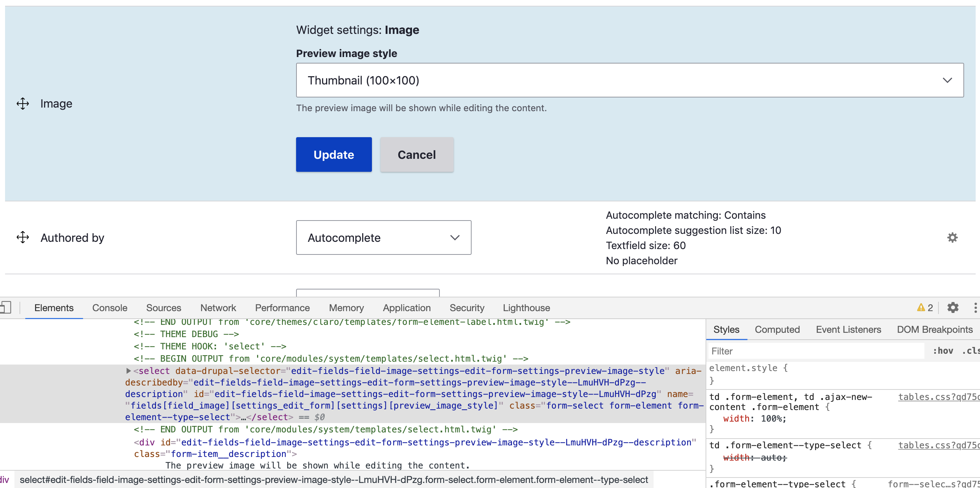Click 'Autocomplete suggestion list size: 10' text
The width and height of the screenshot is (980, 488).
click(693, 230)
